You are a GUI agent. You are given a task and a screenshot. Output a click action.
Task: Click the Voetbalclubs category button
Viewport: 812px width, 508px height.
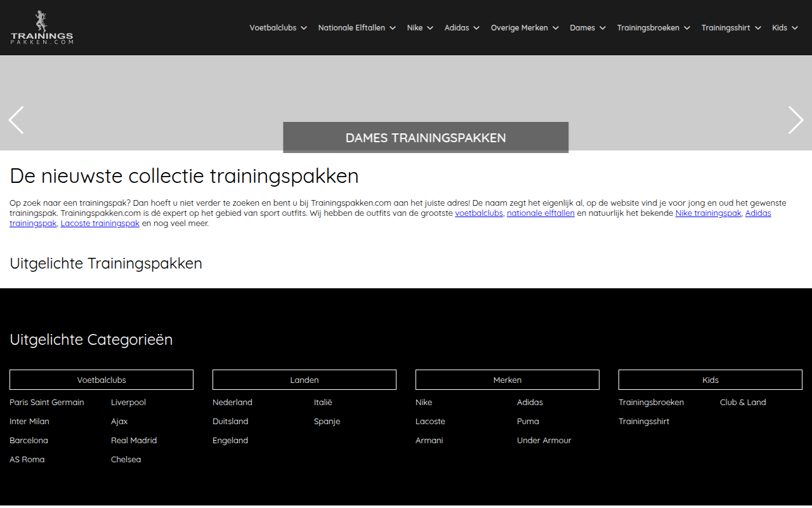click(101, 380)
